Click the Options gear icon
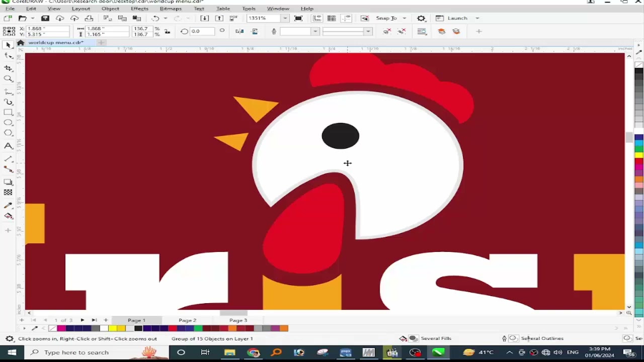 (421, 18)
